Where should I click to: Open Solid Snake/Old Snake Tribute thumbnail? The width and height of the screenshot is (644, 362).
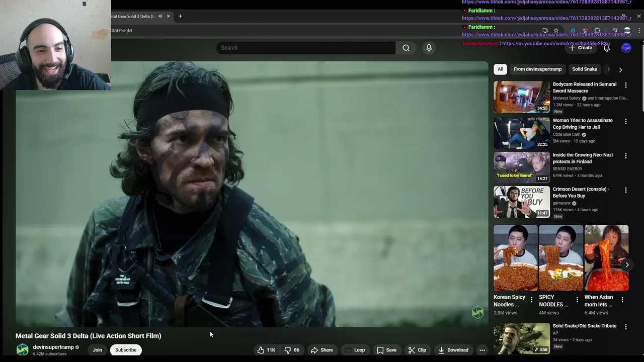(x=521, y=338)
